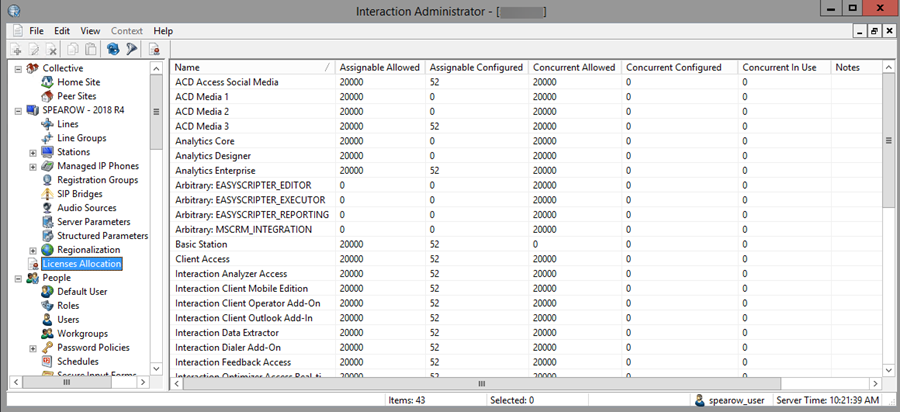Sort by Assignable Allowed column header
Viewport: 900px width, 412px height.
380,67
